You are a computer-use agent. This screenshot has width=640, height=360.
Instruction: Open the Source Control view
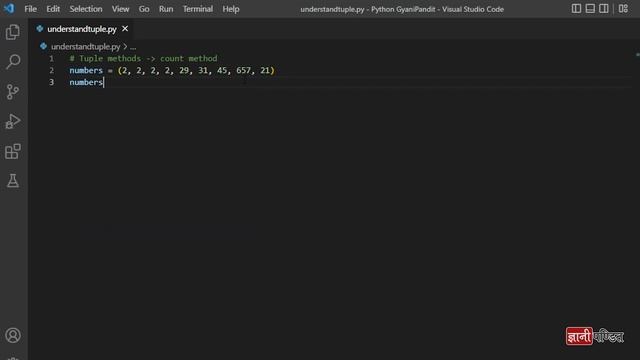(x=13, y=91)
